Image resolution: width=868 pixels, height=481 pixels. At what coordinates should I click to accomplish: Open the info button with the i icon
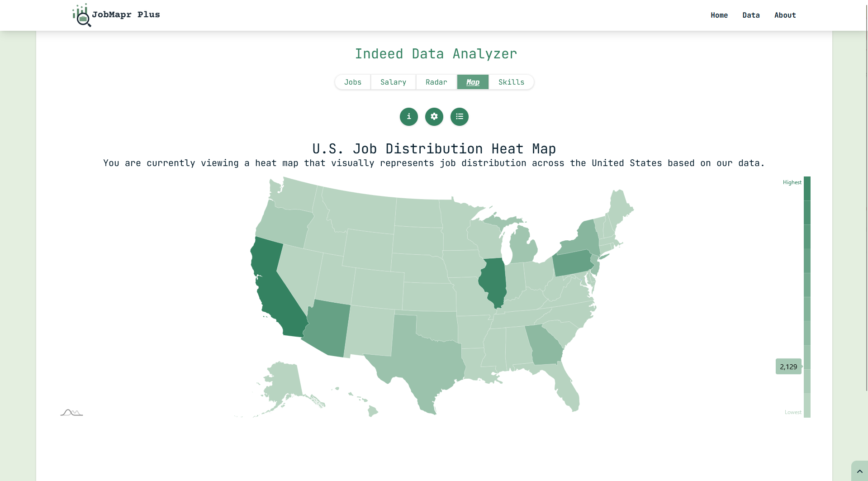point(409,117)
